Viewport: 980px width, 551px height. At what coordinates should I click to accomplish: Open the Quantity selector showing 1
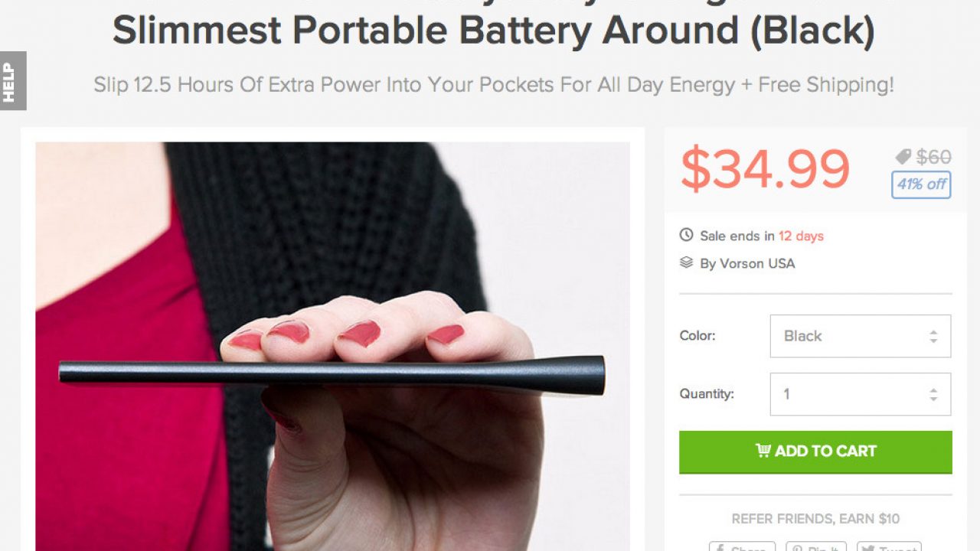pyautogui.click(x=861, y=394)
